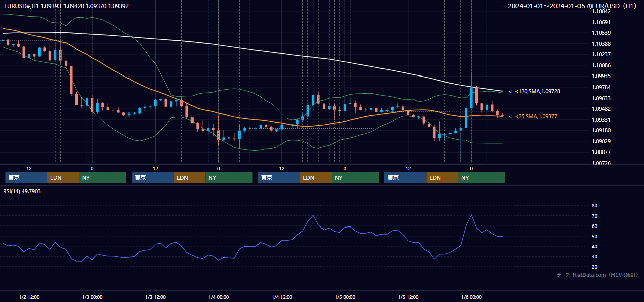Select the 120 SMA label reading 1.09728

pyautogui.click(x=535, y=91)
